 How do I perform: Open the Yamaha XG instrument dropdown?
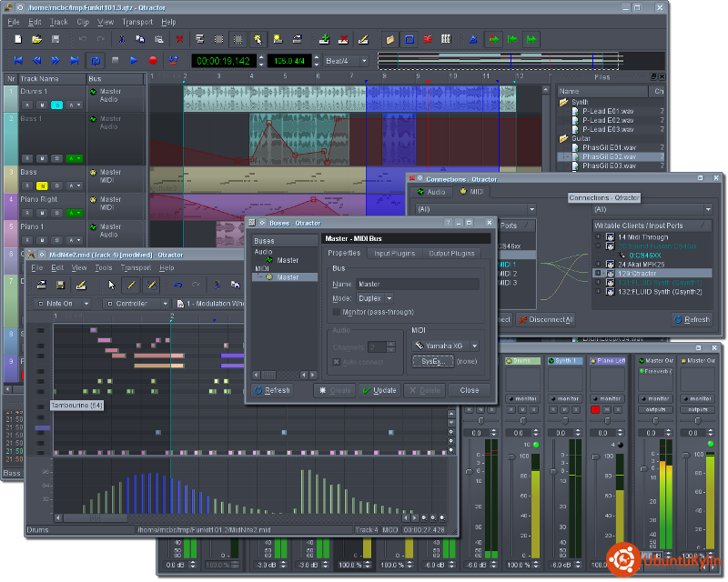[x=445, y=346]
